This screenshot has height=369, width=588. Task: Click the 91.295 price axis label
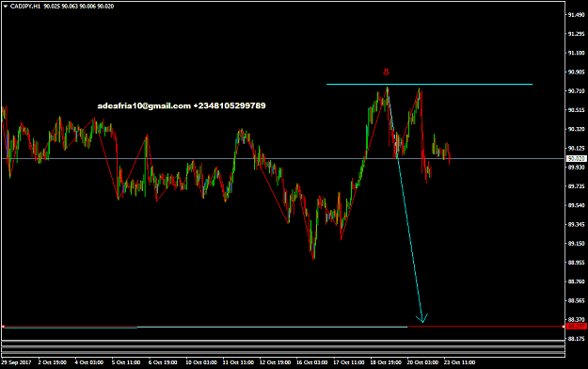click(577, 34)
